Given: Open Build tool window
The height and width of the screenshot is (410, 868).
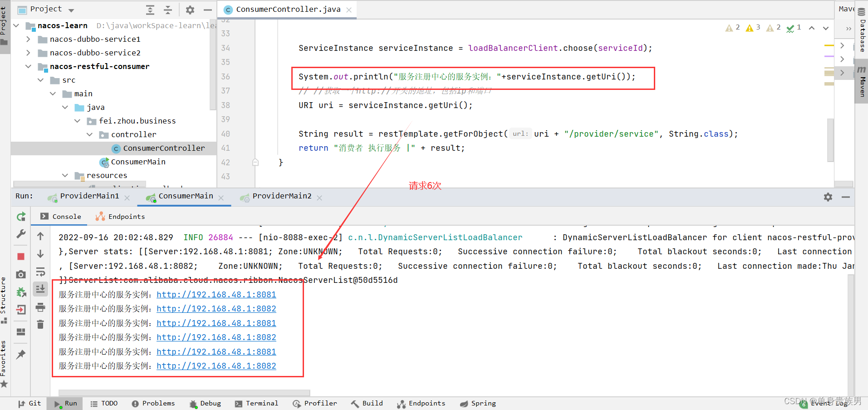Looking at the screenshot, I should point(367,403).
